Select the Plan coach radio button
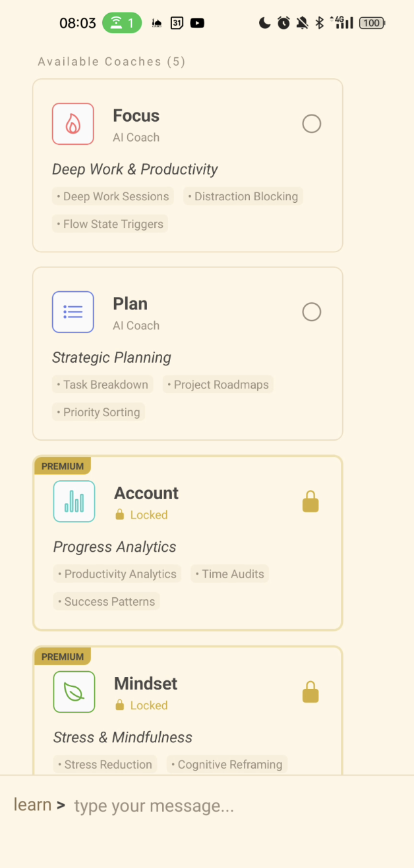 tap(312, 312)
